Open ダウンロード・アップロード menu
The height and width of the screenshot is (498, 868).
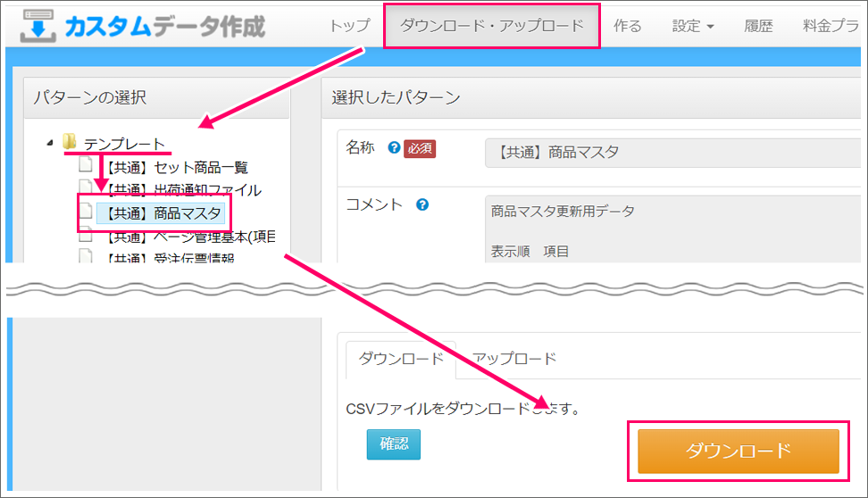[x=491, y=26]
